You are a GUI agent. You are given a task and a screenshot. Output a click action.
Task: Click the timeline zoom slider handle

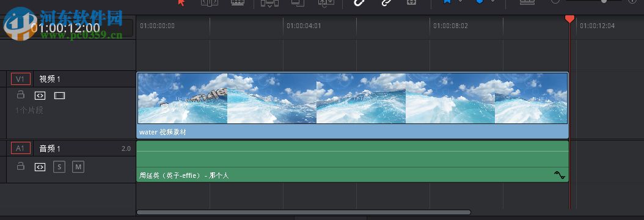(604, 1)
